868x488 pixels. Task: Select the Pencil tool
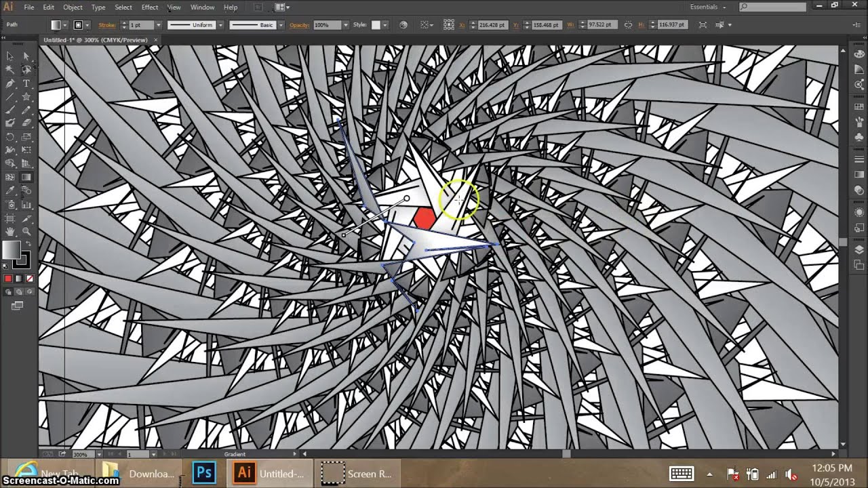26,110
